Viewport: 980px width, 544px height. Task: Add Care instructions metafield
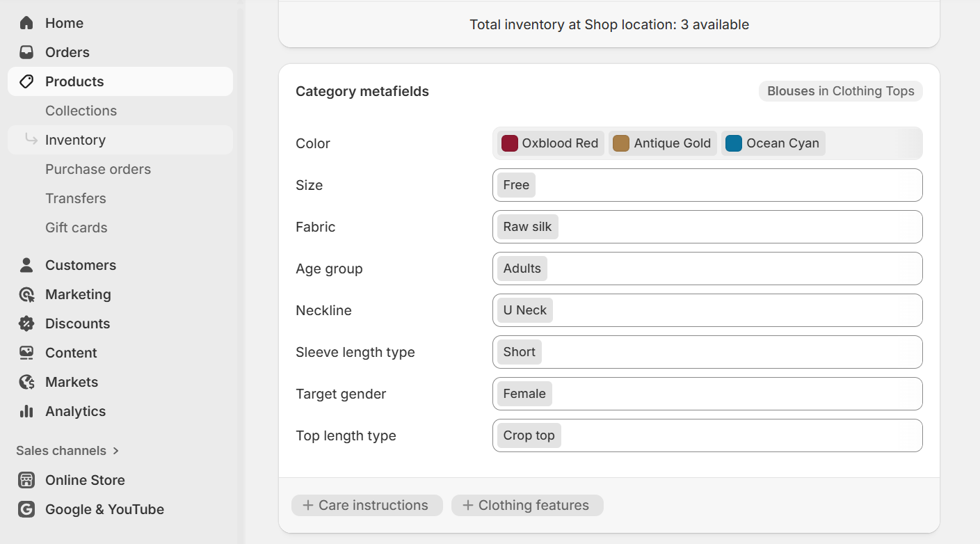(367, 505)
